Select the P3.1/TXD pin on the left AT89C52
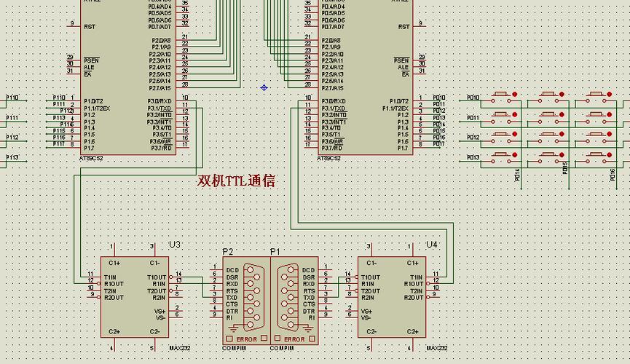The image size is (630, 364). tap(160, 108)
